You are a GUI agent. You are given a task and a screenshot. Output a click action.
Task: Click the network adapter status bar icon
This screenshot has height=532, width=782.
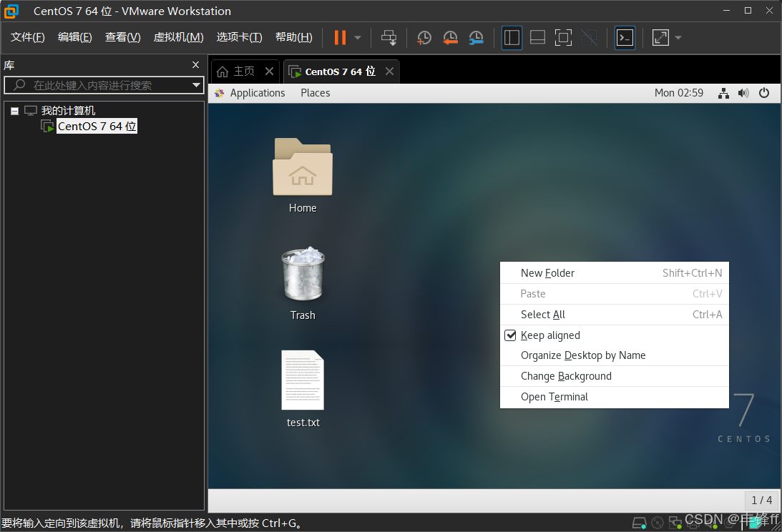point(675,523)
